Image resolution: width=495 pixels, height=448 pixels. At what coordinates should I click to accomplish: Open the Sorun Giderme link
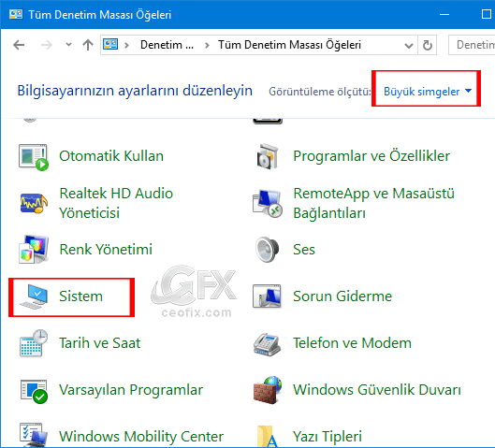coord(342,296)
